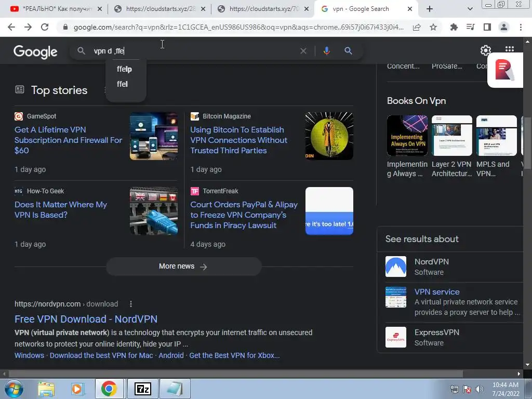532x399 pixels.
Task: Launch media player from taskbar
Action: click(x=77, y=389)
